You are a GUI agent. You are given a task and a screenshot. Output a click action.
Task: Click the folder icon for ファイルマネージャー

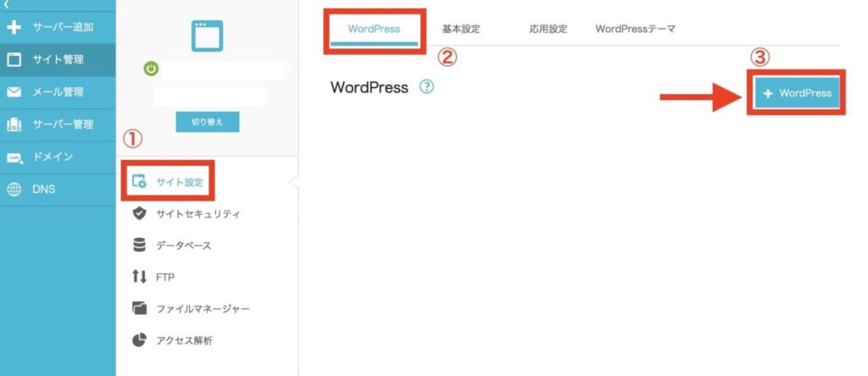tap(140, 308)
